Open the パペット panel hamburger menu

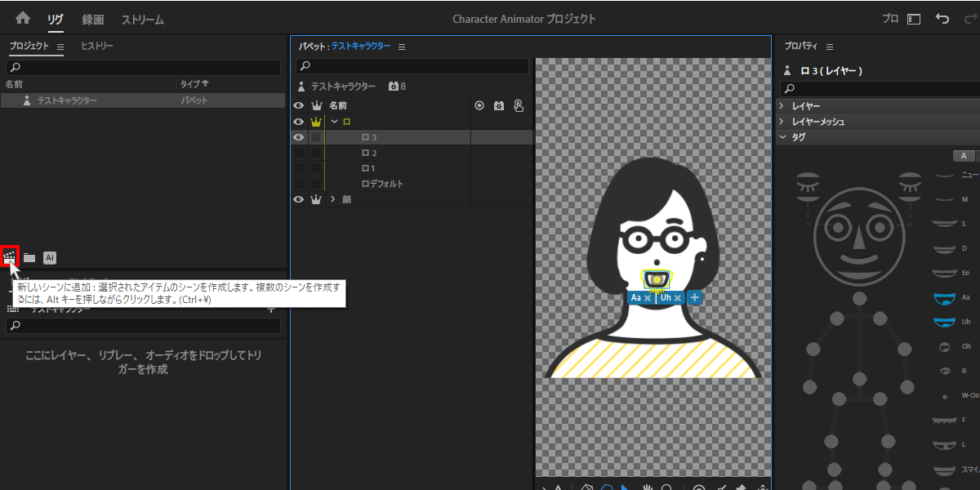(402, 47)
